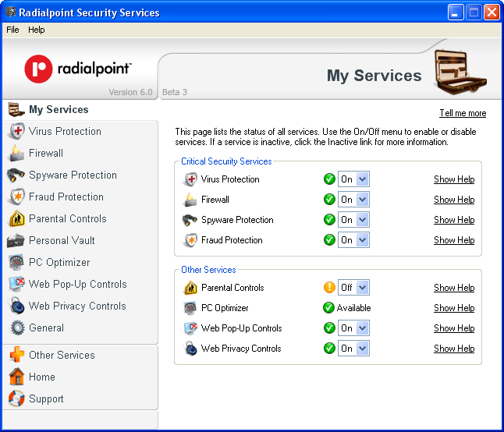
Task: Click the Web Privacy Controls label in sidebar
Action: coord(77,306)
